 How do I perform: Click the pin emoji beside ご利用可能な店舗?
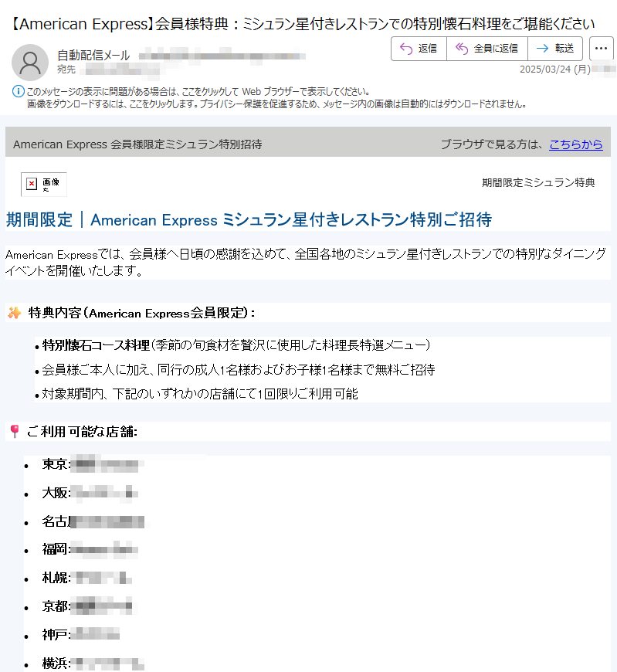15,432
